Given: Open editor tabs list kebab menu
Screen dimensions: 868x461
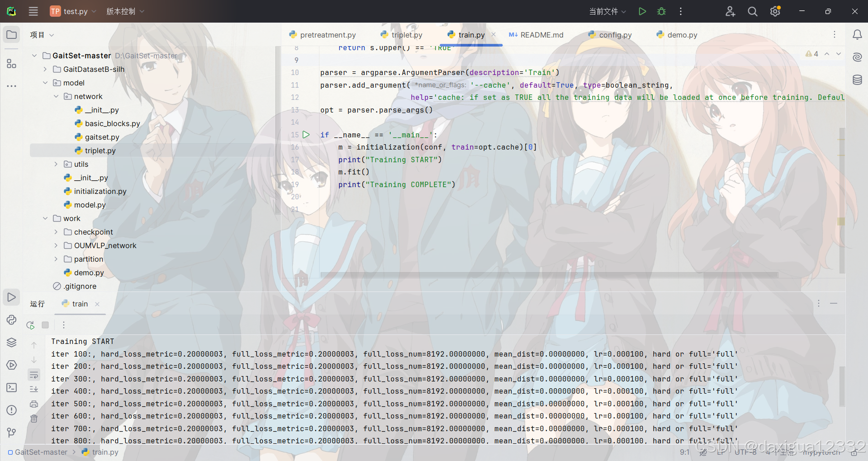Looking at the screenshot, I should (x=835, y=35).
